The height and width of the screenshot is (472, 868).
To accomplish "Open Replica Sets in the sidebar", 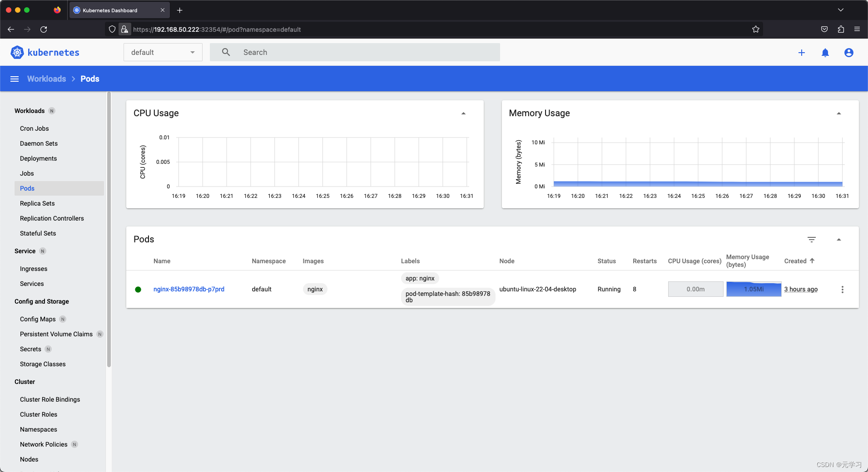I will [x=37, y=203].
